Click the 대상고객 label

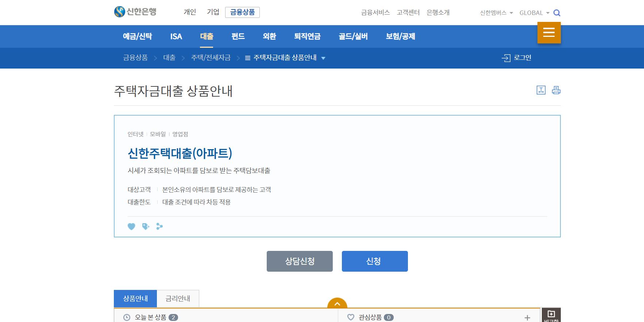[139, 190]
